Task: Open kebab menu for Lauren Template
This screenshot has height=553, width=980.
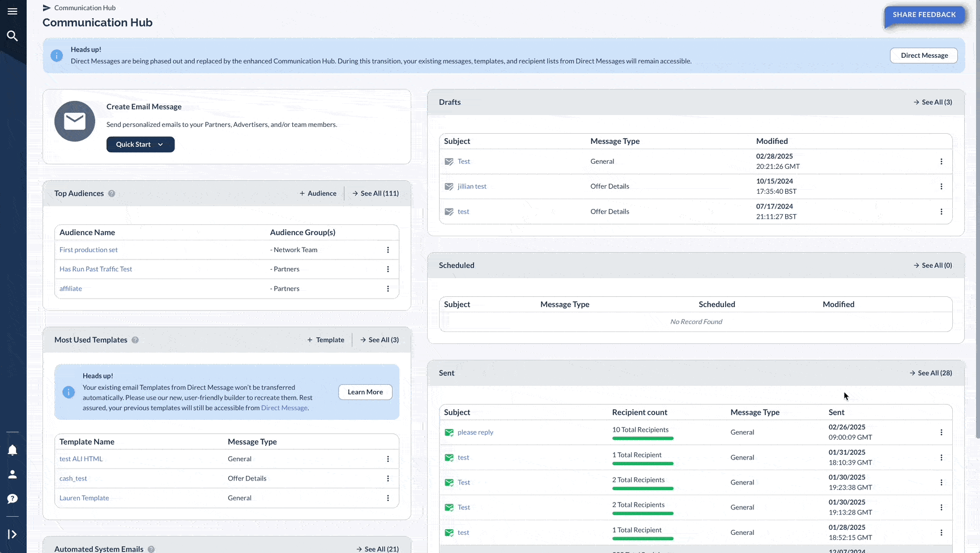Action: [388, 498]
